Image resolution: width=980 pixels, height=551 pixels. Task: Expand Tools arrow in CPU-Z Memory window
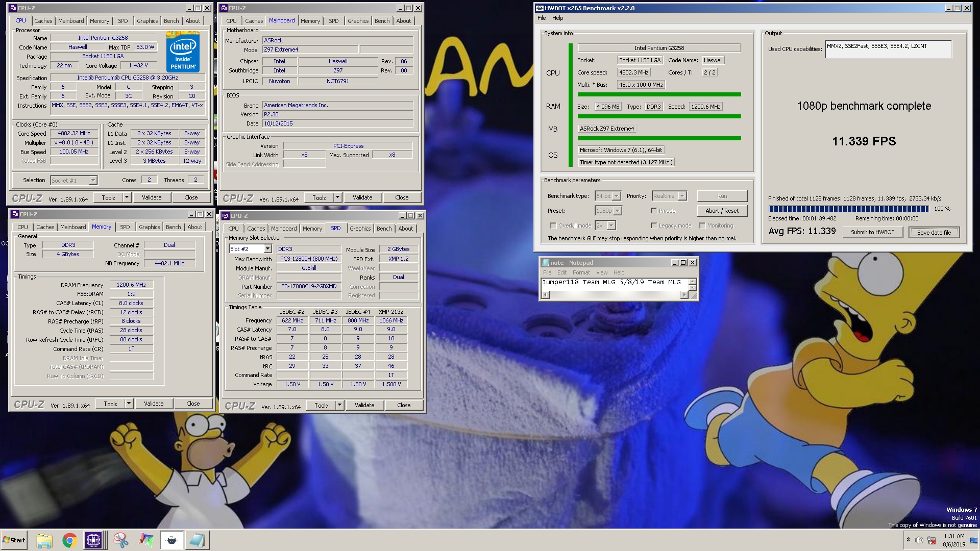click(x=129, y=404)
